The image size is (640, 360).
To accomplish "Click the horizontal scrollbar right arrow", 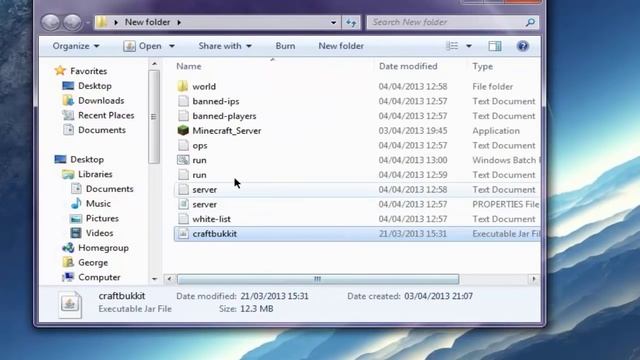I will [x=534, y=279].
